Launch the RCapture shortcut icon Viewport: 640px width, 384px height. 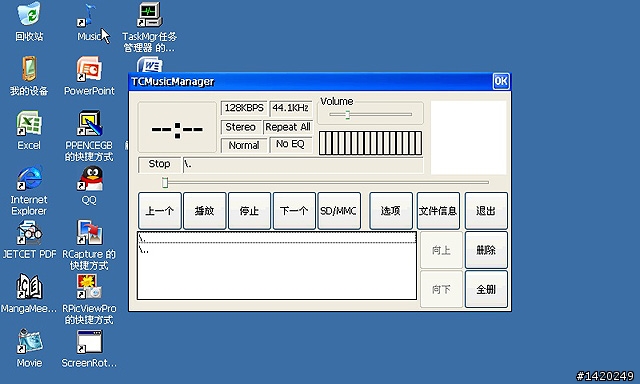point(89,244)
